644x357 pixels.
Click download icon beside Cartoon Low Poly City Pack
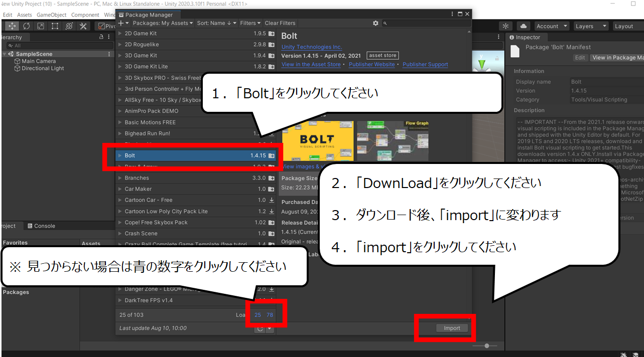[x=272, y=211]
